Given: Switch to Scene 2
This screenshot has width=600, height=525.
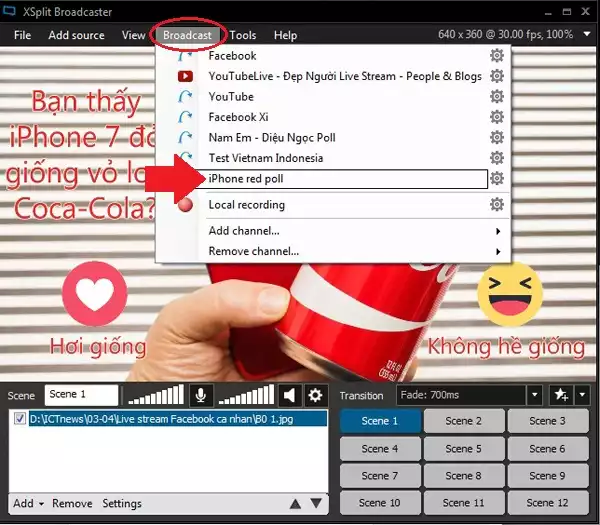Looking at the screenshot, I should pyautogui.click(x=463, y=421).
